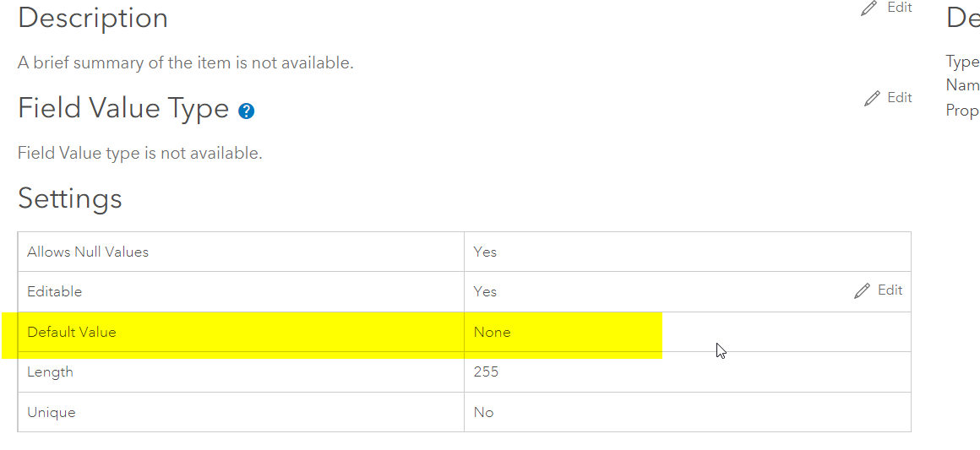Click the Yes value in the Editable row
The image size is (980, 450).
coord(486,291)
